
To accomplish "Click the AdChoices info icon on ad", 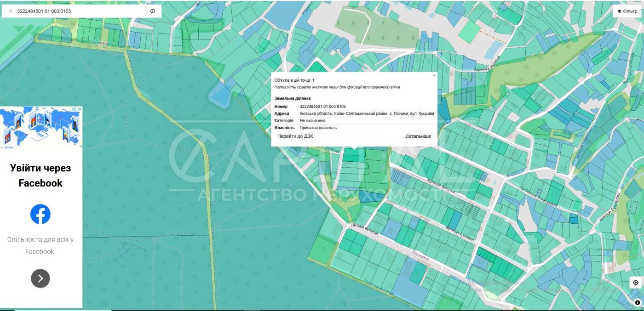I will point(74,109).
